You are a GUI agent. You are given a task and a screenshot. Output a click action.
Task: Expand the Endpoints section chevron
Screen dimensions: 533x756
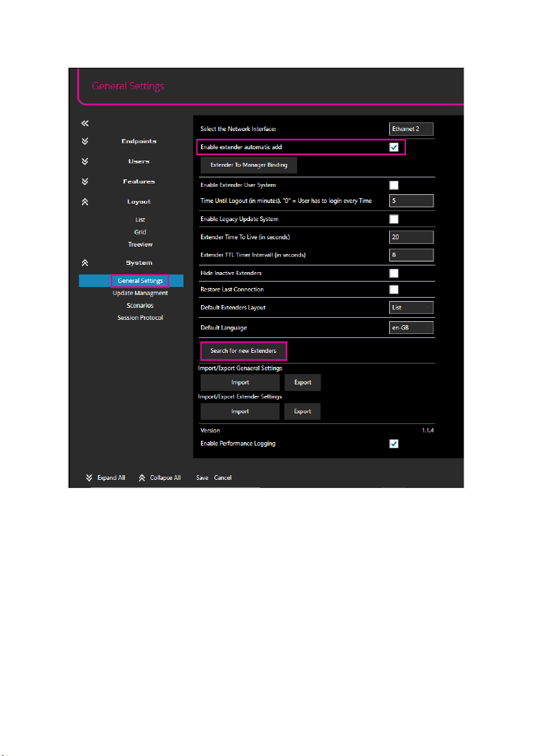(85, 141)
